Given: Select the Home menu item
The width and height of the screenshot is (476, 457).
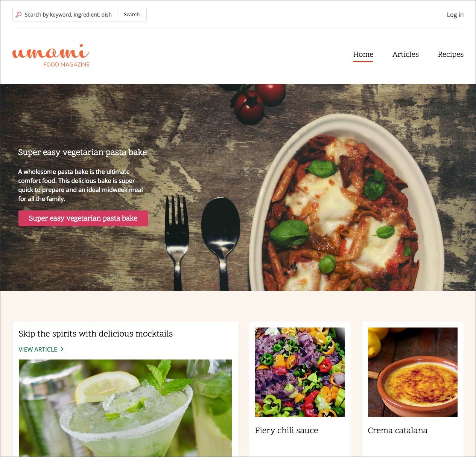Looking at the screenshot, I should (x=363, y=54).
